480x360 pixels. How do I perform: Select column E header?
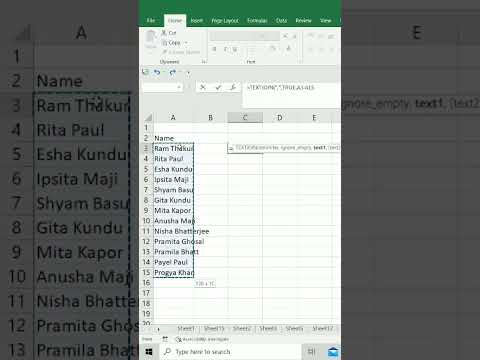pyautogui.click(x=314, y=117)
